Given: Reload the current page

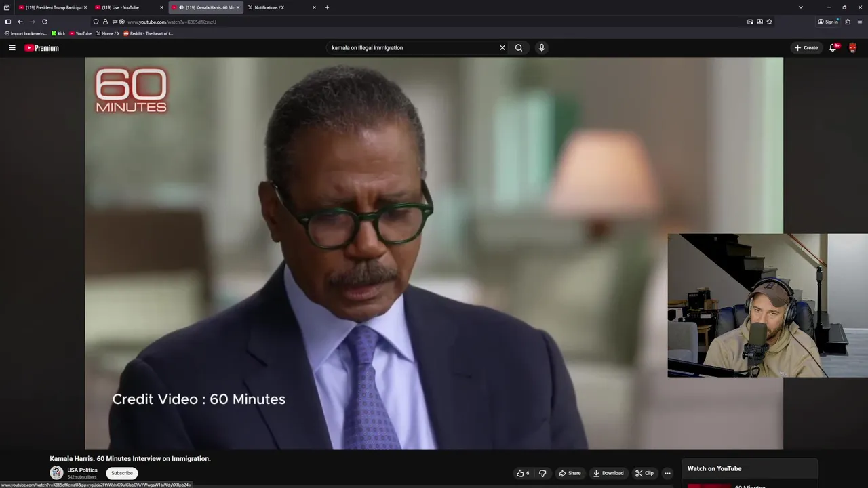Looking at the screenshot, I should point(45,22).
